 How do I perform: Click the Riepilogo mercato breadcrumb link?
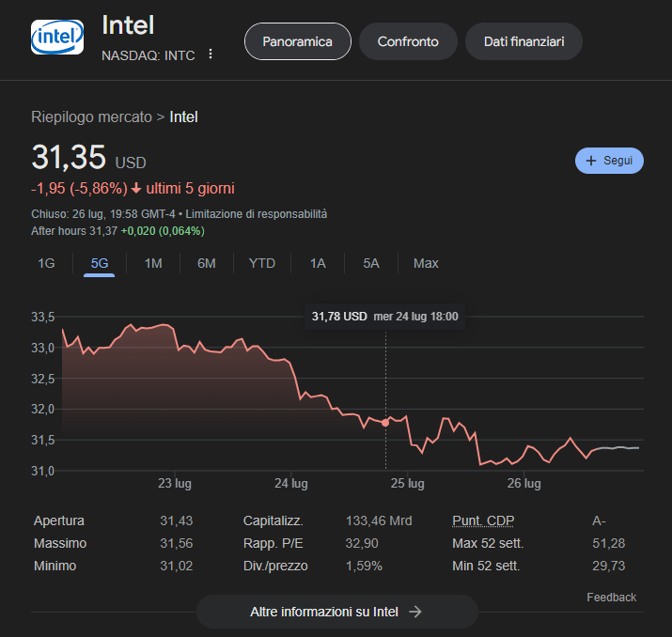point(91,117)
